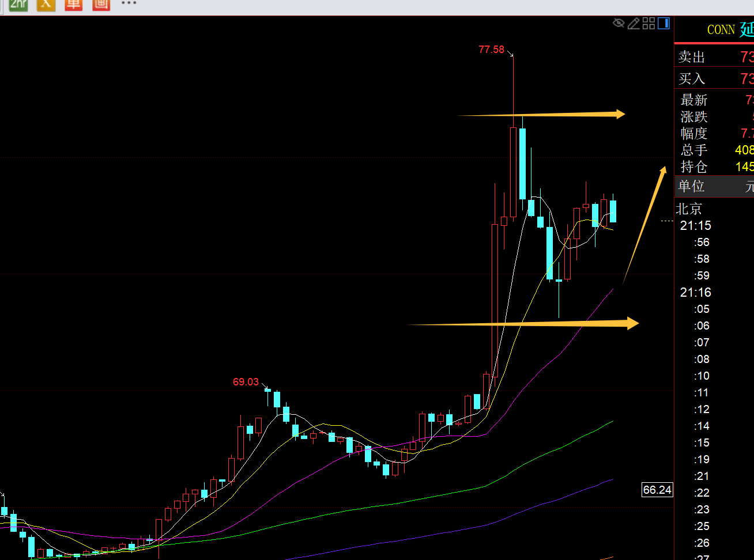Click the 卖出 sell price row
Screen dimensions: 754x560
click(715, 57)
